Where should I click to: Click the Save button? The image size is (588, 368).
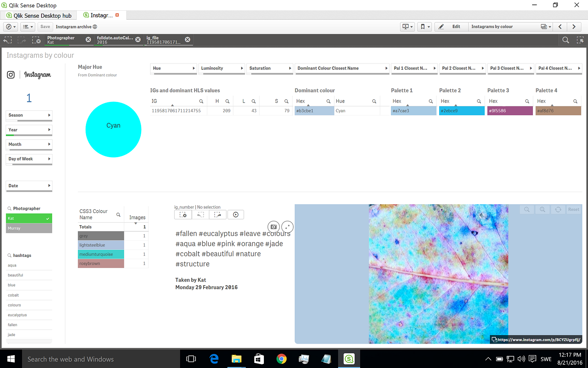coord(45,27)
